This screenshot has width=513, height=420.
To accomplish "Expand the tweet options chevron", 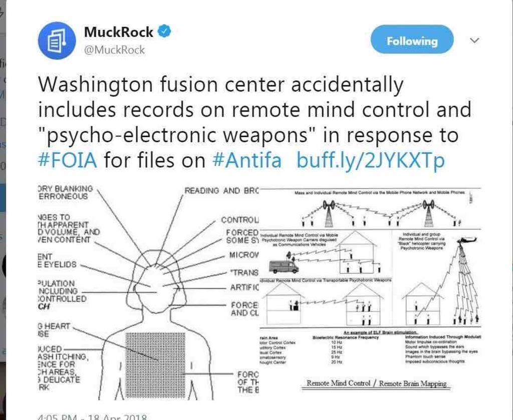I will coord(474,40).
